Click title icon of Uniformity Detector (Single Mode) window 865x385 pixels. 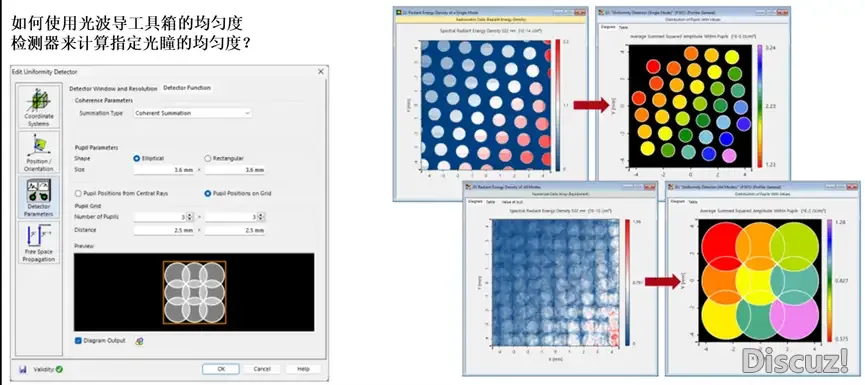[600, 11]
